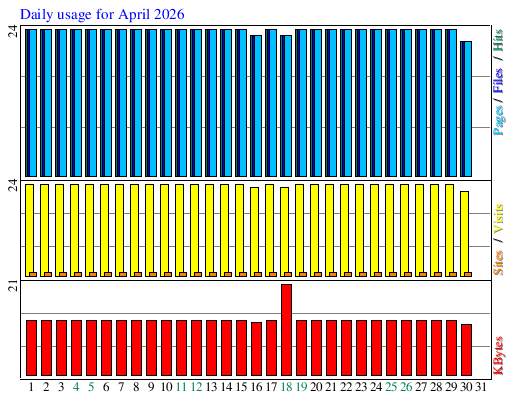Click day label '24' on the x-axis
512x400 pixels.
[376, 387]
